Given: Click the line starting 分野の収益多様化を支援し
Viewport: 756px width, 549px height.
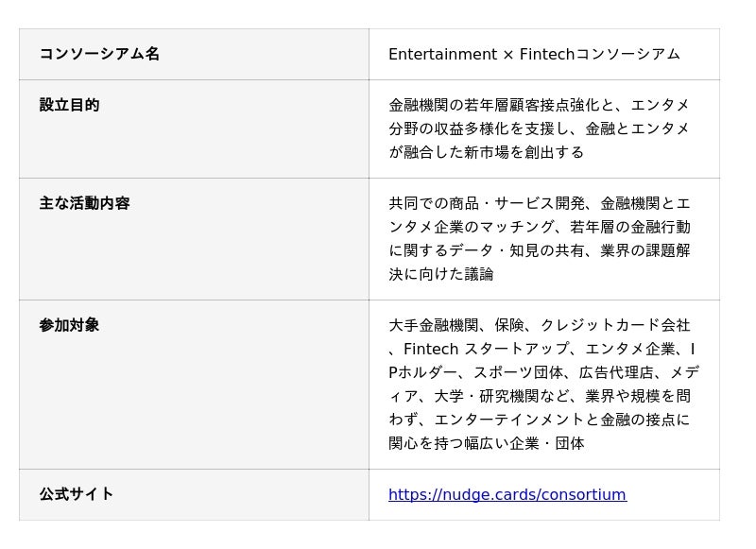Looking at the screenshot, I should tap(539, 129).
